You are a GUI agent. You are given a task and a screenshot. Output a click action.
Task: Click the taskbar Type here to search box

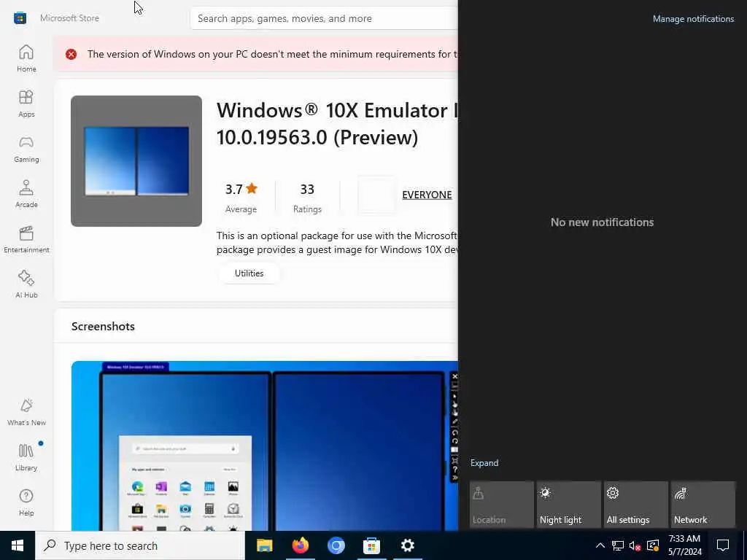coord(140,545)
